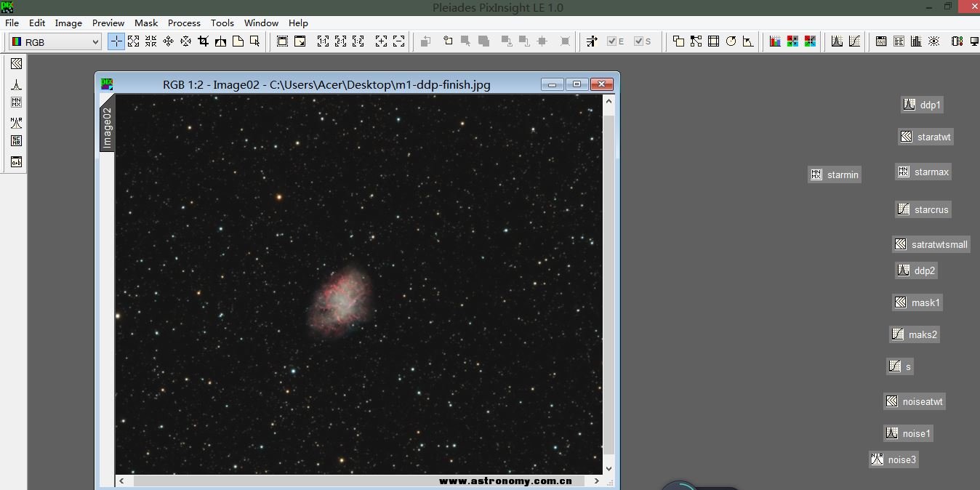The width and height of the screenshot is (980, 490).
Task: Open the ddp2 process icon
Action: click(916, 270)
